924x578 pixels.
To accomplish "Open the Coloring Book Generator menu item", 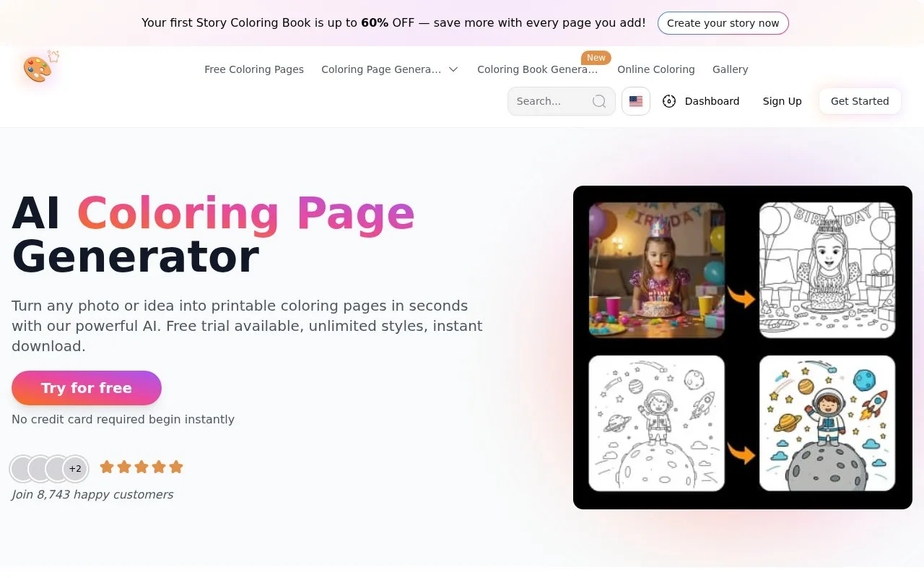I will click(538, 69).
